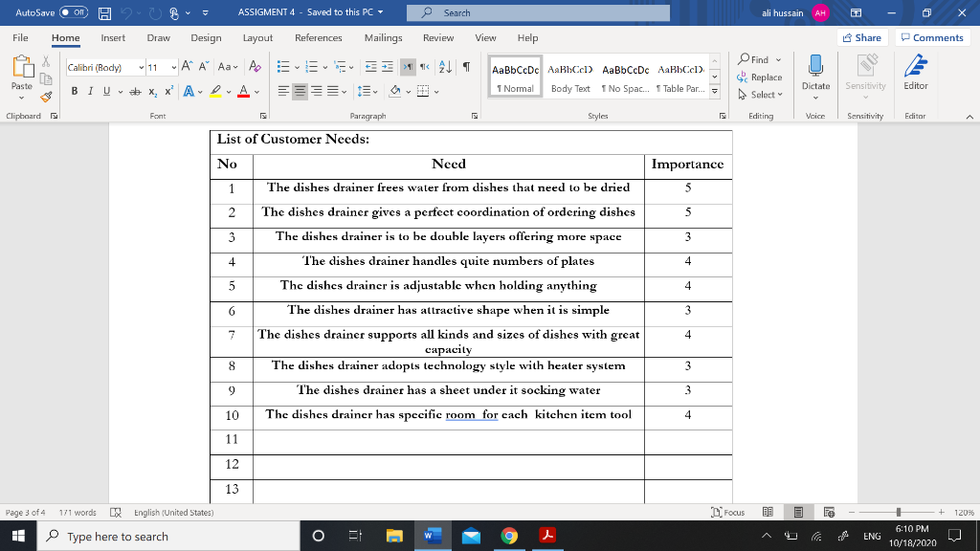Image resolution: width=980 pixels, height=551 pixels.
Task: Open File Explorer from the taskbar
Action: click(x=394, y=536)
